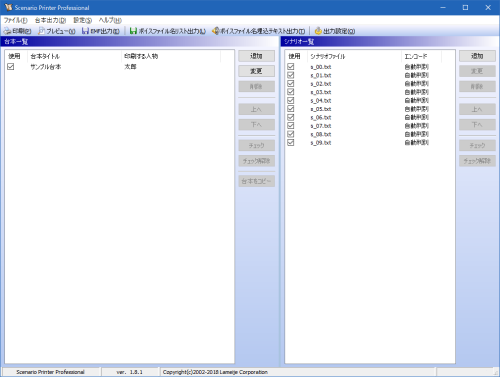The height and width of the screenshot is (377, 500).
Task: Select file name s_07.txt
Action: pyautogui.click(x=321, y=126)
